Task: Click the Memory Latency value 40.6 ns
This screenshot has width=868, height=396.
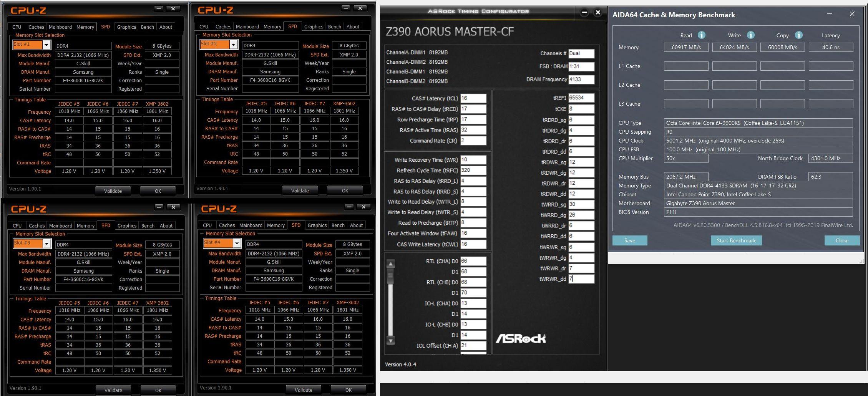Action: pyautogui.click(x=831, y=47)
